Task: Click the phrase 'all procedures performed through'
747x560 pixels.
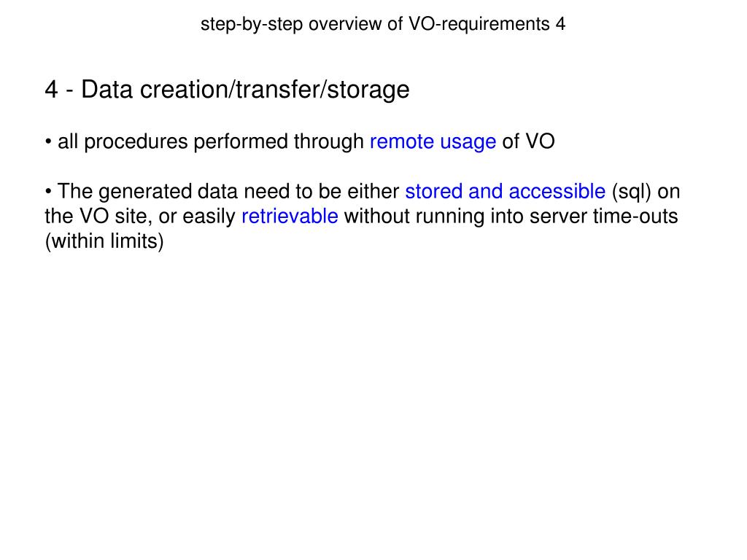Action: click(211, 142)
